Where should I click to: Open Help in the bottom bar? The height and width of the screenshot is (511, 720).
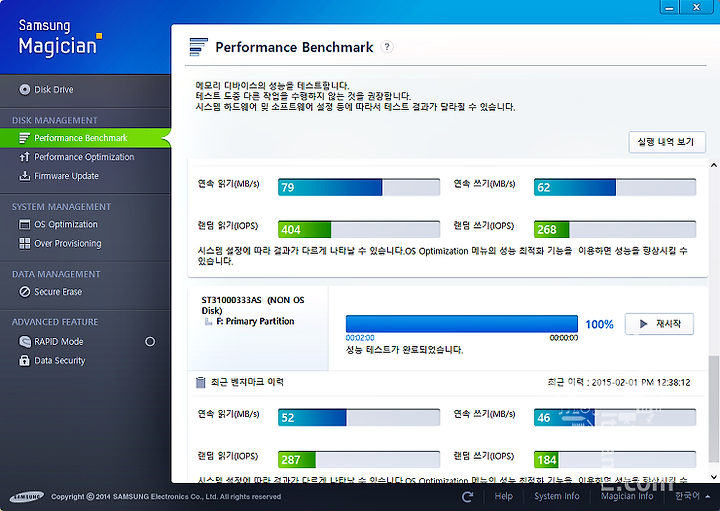pyautogui.click(x=503, y=496)
